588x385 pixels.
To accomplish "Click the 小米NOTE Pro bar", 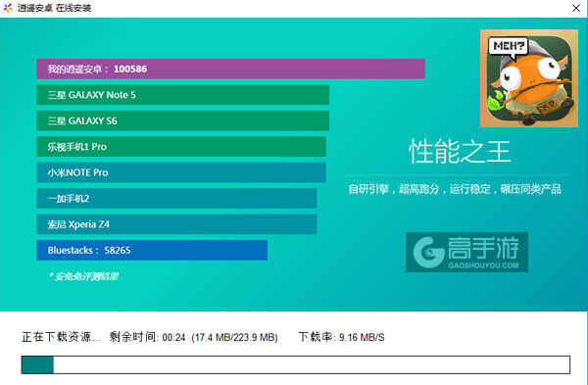I will click(x=181, y=172).
